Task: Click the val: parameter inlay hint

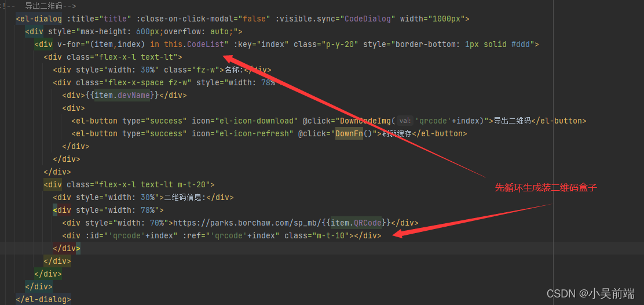Action: pos(405,121)
